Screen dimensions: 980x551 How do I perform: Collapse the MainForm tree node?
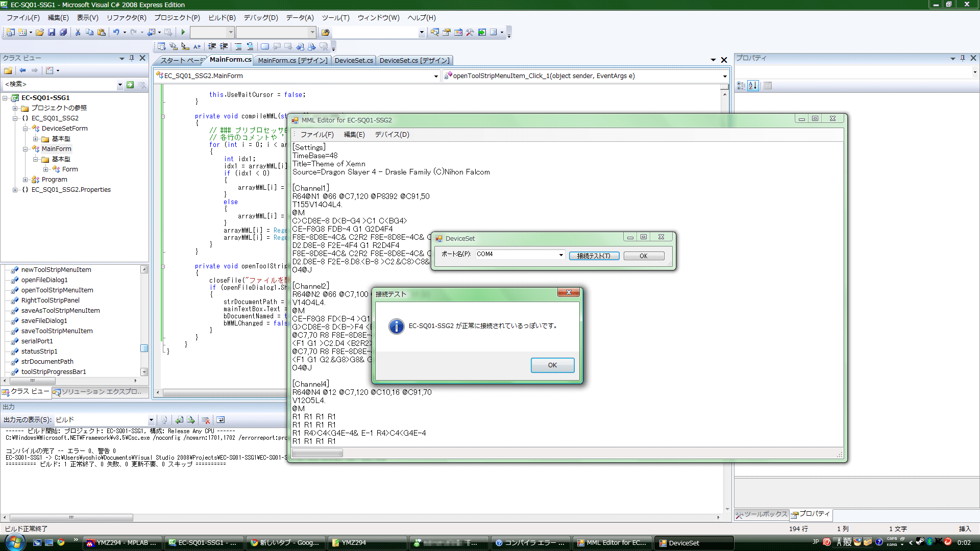click(x=26, y=149)
